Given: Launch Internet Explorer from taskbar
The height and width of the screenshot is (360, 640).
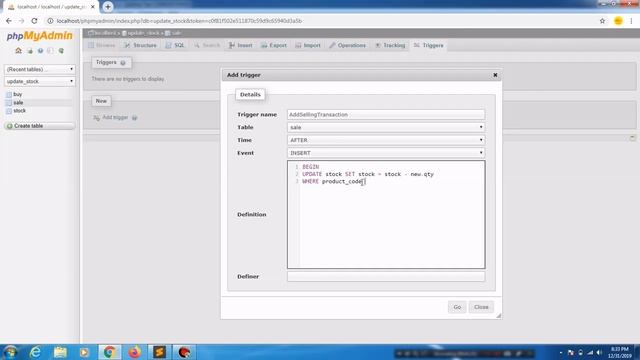Looking at the screenshot, I should pos(35,352).
